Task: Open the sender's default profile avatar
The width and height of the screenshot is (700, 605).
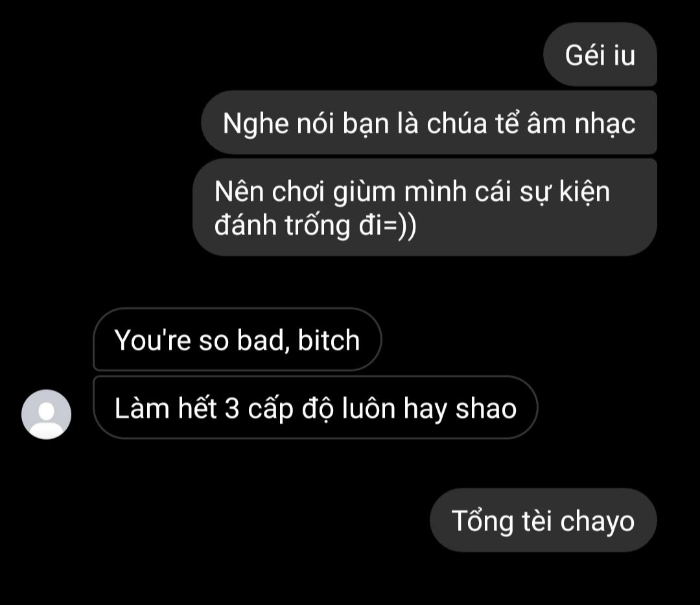Action: 47,414
